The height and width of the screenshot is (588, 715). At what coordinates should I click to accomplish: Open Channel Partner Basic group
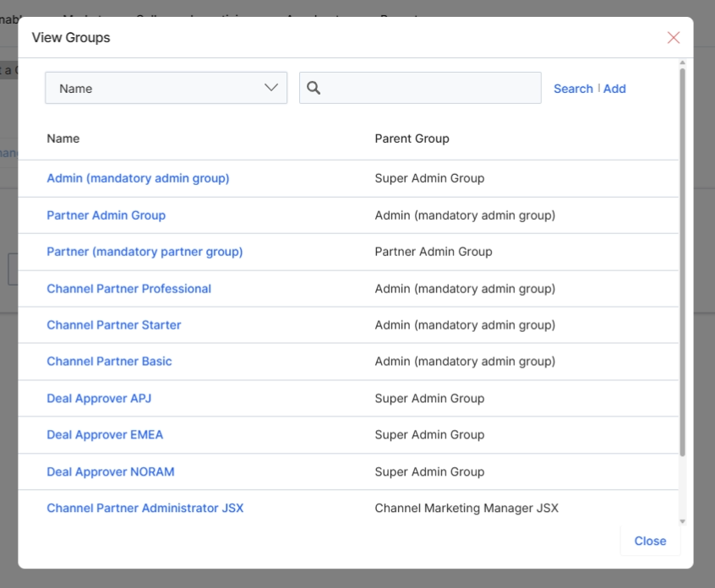pyautogui.click(x=109, y=362)
